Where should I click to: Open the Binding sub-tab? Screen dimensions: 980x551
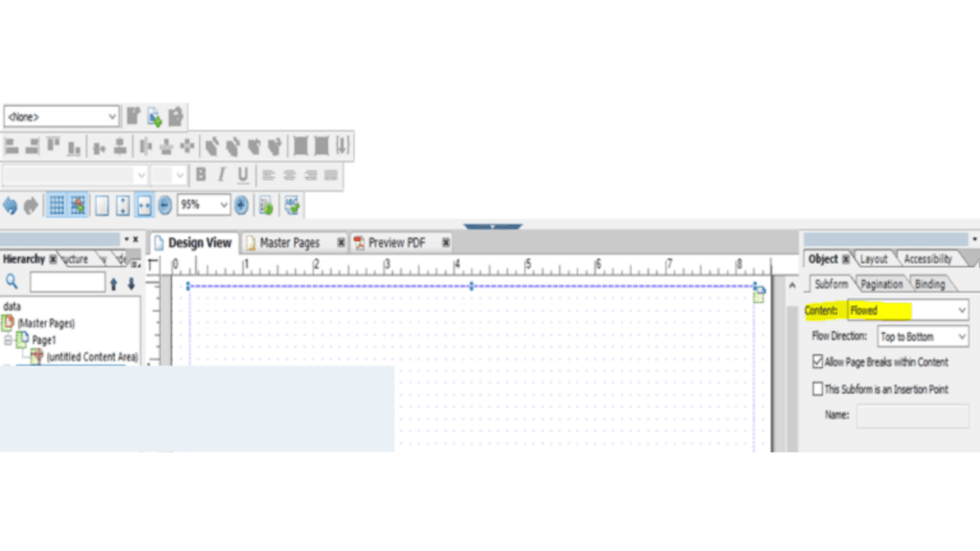pyautogui.click(x=930, y=284)
